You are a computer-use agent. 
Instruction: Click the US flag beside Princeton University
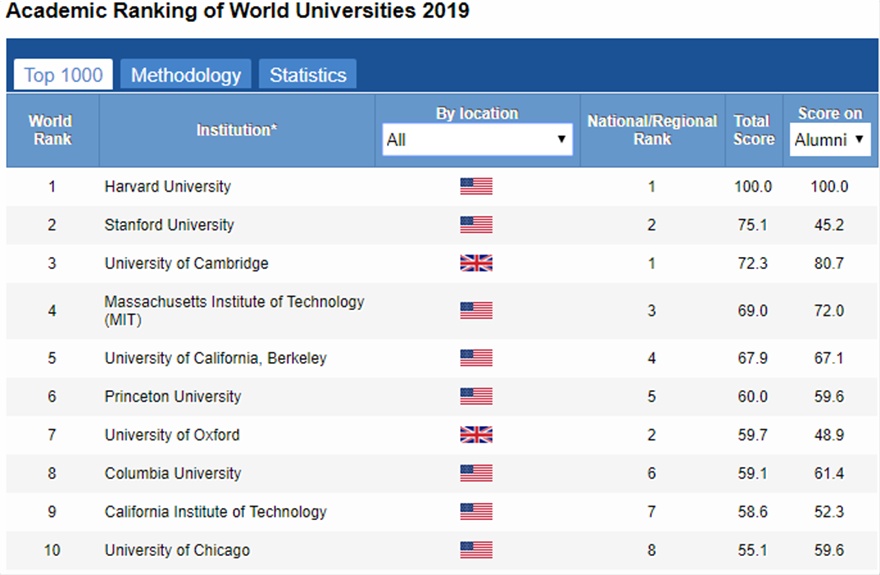[476, 397]
